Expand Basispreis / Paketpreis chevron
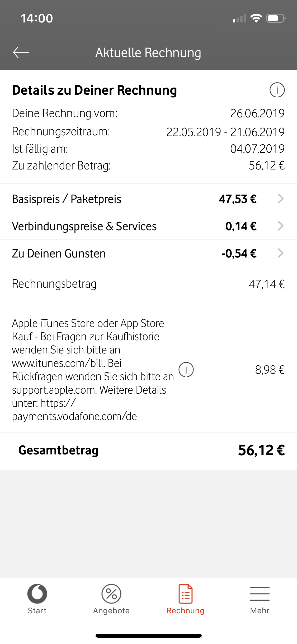This screenshot has width=297, height=644. [x=281, y=199]
